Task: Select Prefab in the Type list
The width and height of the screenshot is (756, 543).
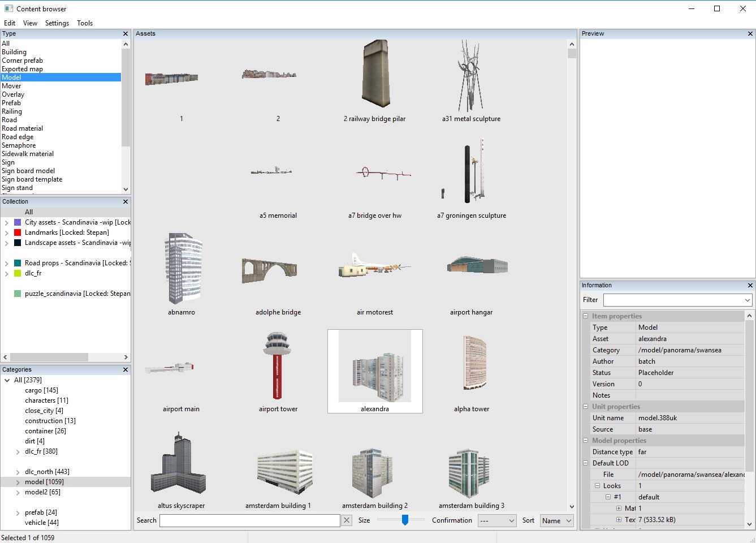Action: 11,103
